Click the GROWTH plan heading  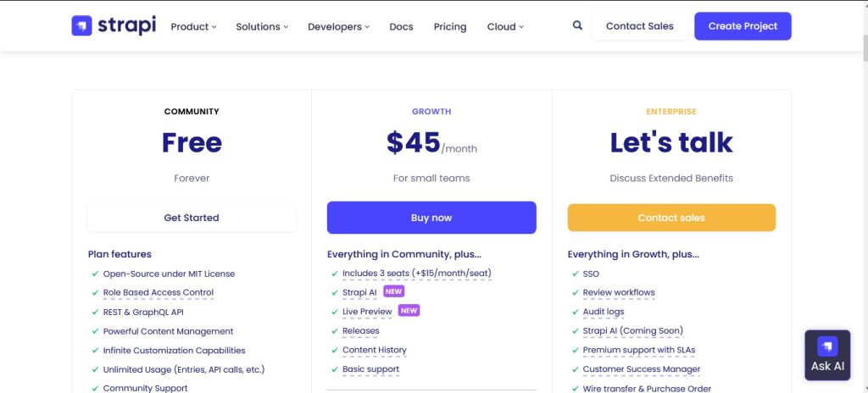pyautogui.click(x=431, y=111)
